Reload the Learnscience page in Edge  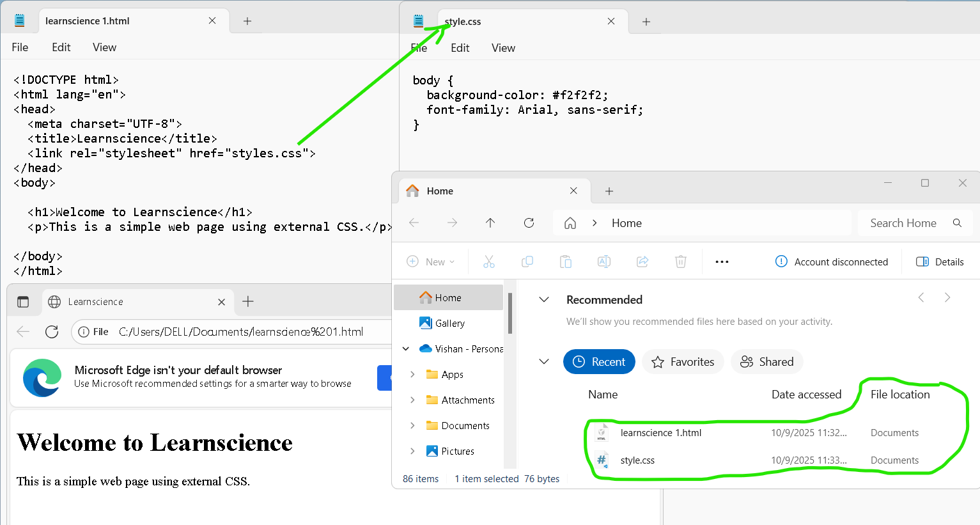coord(52,332)
